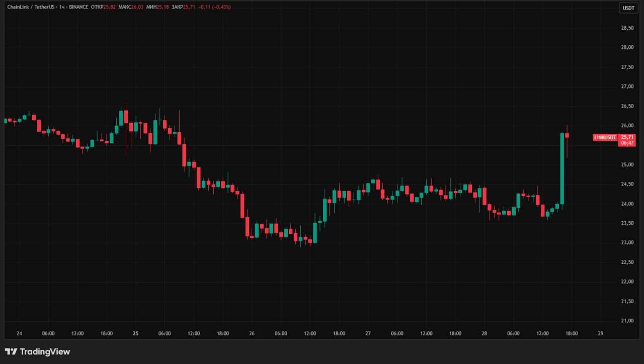This screenshot has height=364, width=644.
Task: Click the 21,50 price axis label
Action: point(627,301)
